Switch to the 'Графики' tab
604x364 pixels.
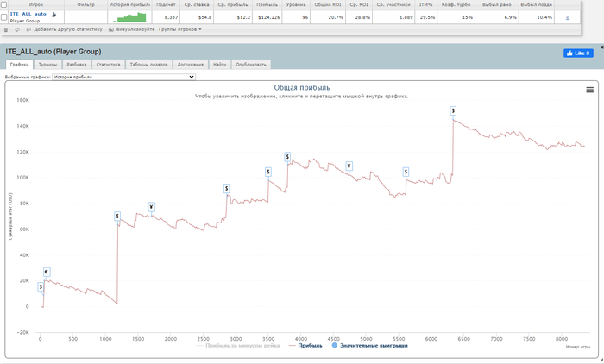[x=19, y=65]
